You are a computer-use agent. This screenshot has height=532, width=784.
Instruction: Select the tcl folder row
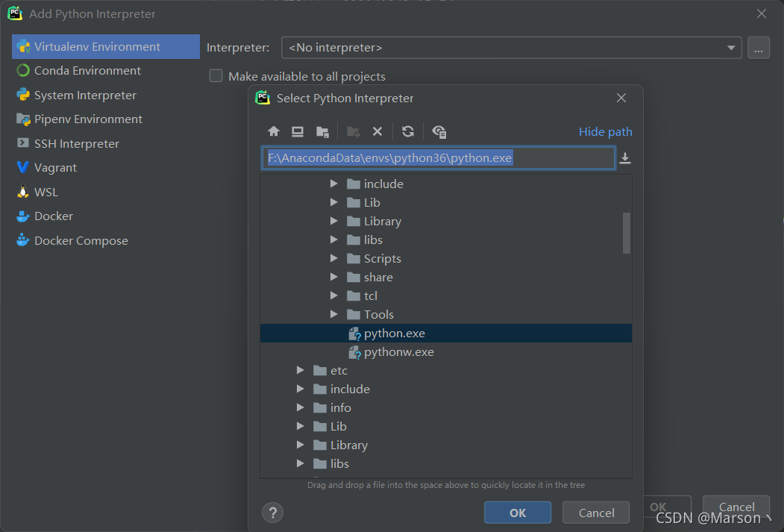coord(446,296)
